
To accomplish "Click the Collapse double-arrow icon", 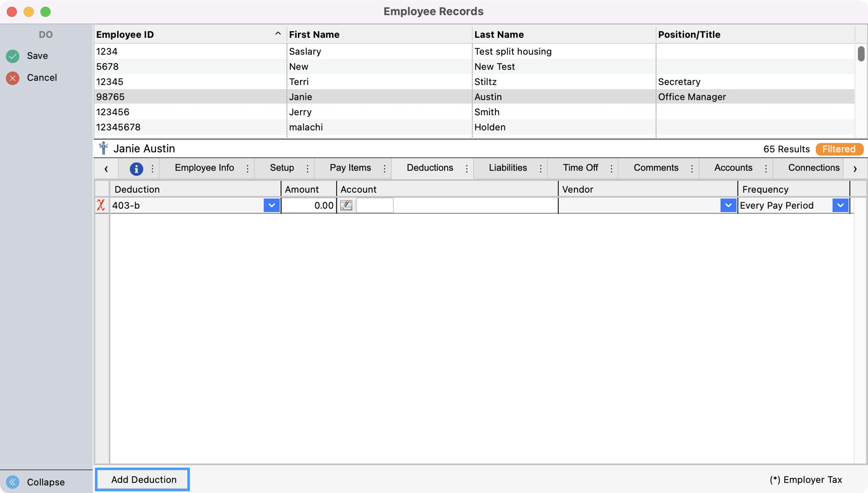I will click(x=13, y=482).
